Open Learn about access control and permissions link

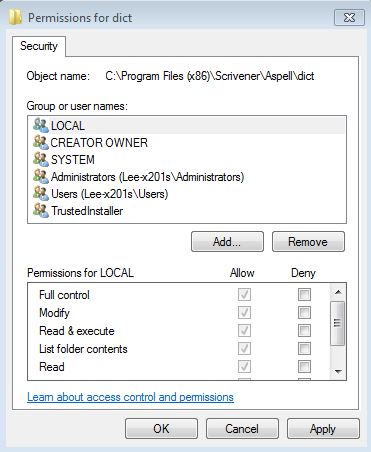tap(130, 397)
